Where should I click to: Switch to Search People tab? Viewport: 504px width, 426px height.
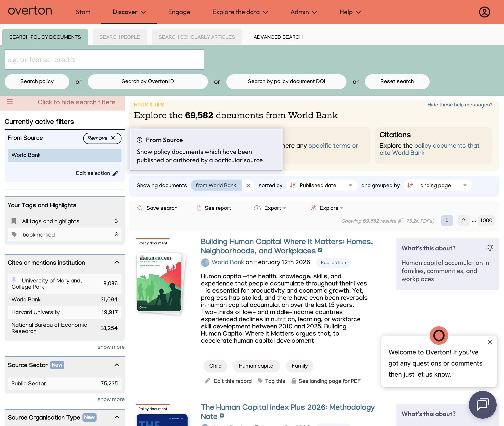(x=120, y=37)
